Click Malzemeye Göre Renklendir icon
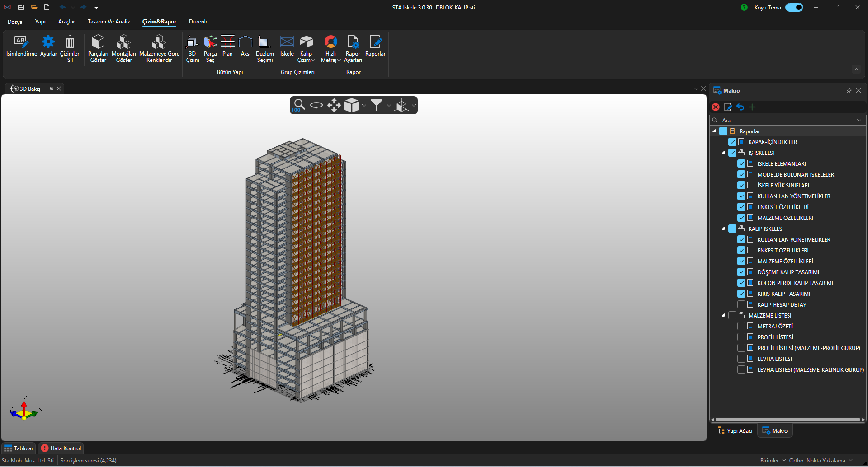 [159, 42]
